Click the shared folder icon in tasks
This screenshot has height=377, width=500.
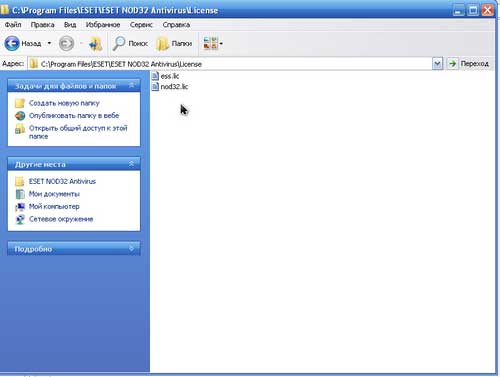[x=20, y=129]
